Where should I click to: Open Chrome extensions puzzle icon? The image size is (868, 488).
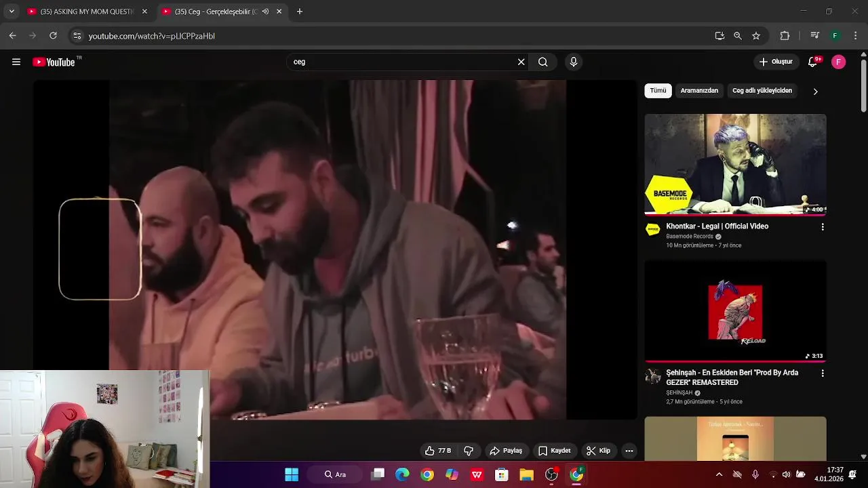785,36
